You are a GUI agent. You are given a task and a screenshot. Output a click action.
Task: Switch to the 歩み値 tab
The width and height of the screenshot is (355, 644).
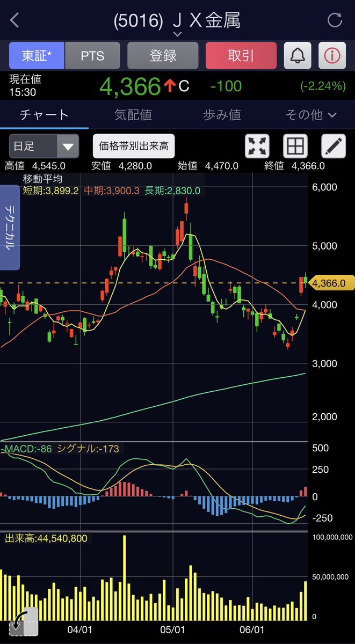point(222,114)
